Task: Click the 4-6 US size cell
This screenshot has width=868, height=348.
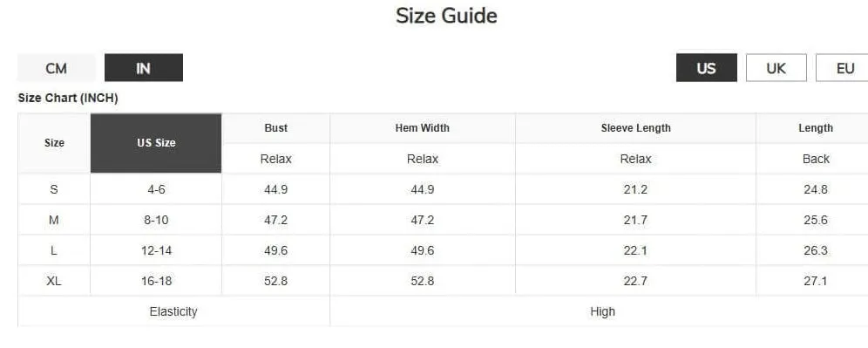Action: (x=156, y=189)
